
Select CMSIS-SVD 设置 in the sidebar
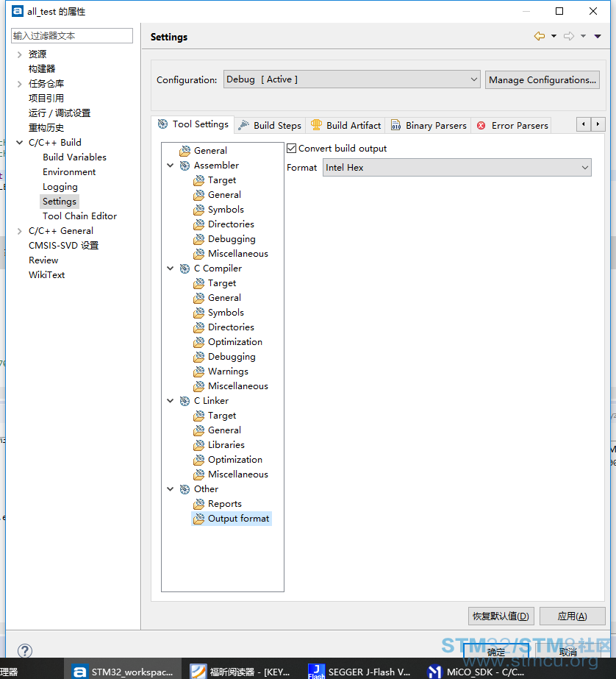click(64, 246)
